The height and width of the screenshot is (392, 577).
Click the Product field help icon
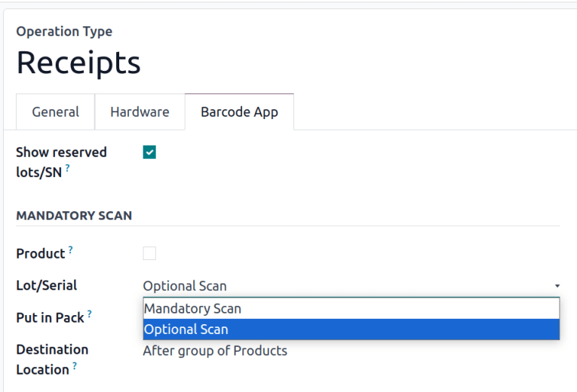coord(71,250)
